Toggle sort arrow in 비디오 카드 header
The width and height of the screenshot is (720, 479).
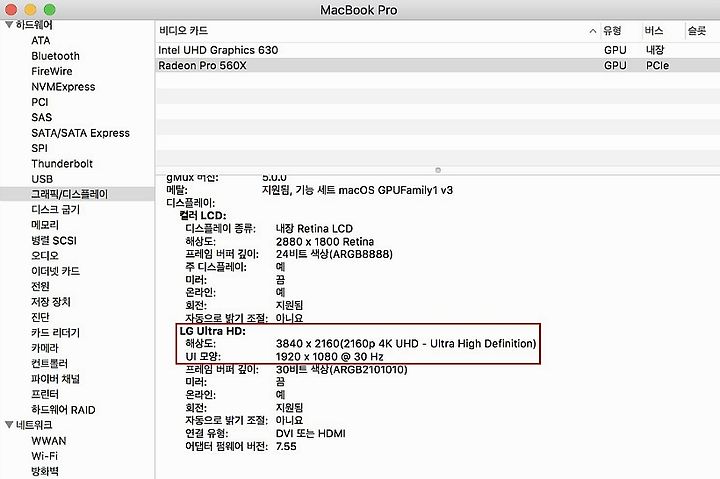click(x=592, y=31)
